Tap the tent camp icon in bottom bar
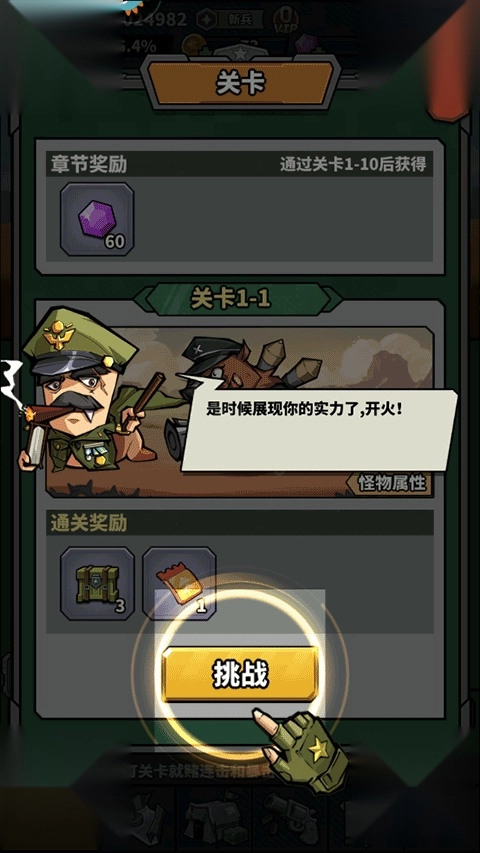480x853 pixels. 213,817
